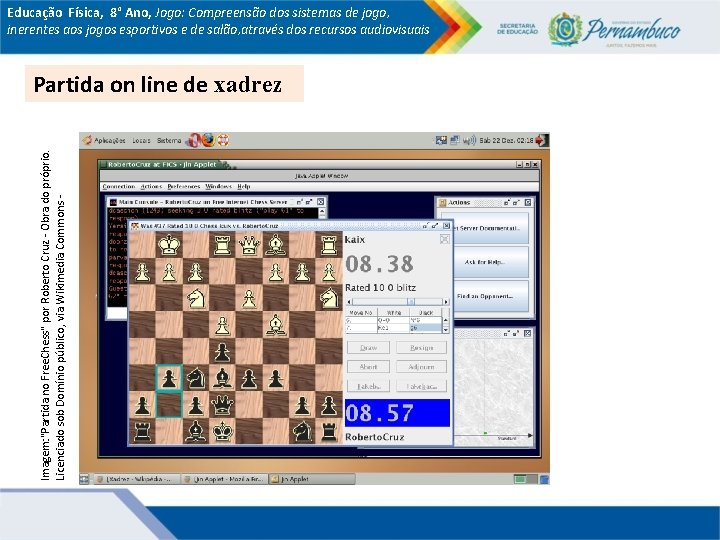Select the white king on the board

[169, 245]
